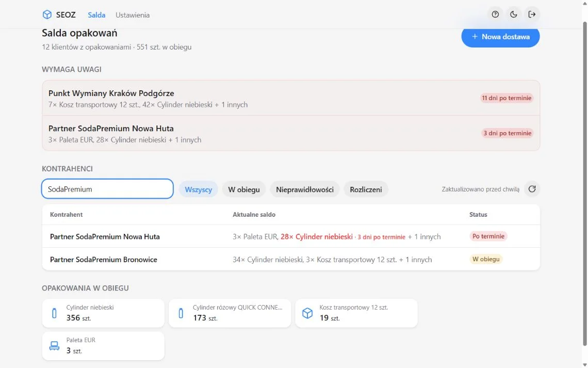Click the red 28× Cylinder niebieski text
Image resolution: width=588 pixels, height=368 pixels.
pos(317,237)
